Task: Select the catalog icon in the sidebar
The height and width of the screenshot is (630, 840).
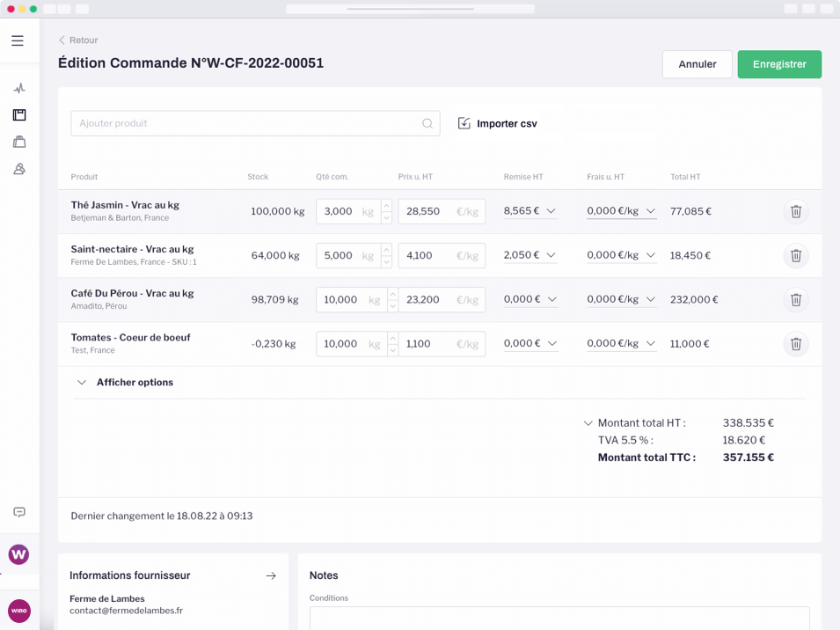Action: point(19,114)
